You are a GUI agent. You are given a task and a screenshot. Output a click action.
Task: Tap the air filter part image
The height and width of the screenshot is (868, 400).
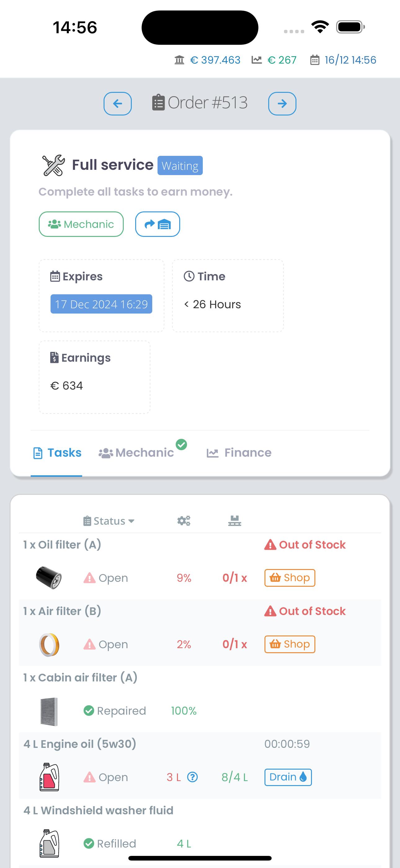[49, 644]
